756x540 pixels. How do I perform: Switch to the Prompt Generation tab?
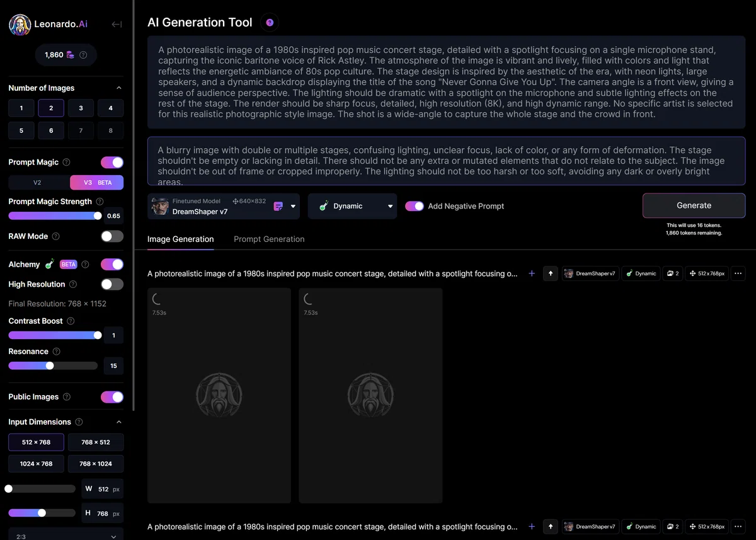click(x=269, y=239)
